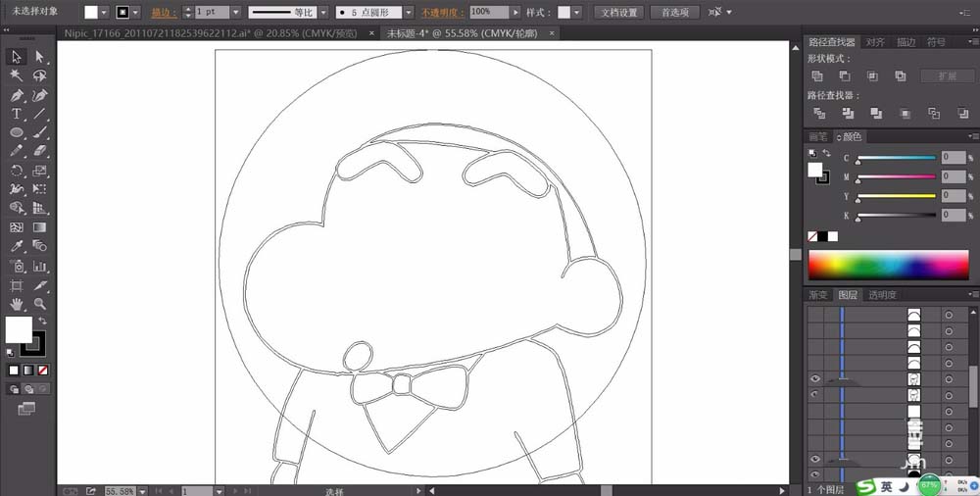Select the Lasso tool
Screen dimensions: 980x496
tap(39, 75)
